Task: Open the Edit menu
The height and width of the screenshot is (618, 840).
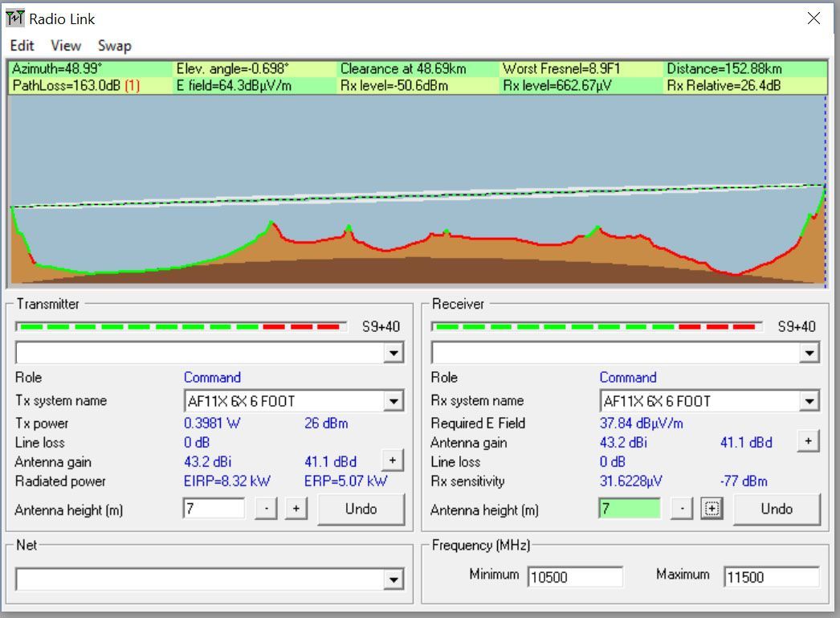Action: click(22, 46)
